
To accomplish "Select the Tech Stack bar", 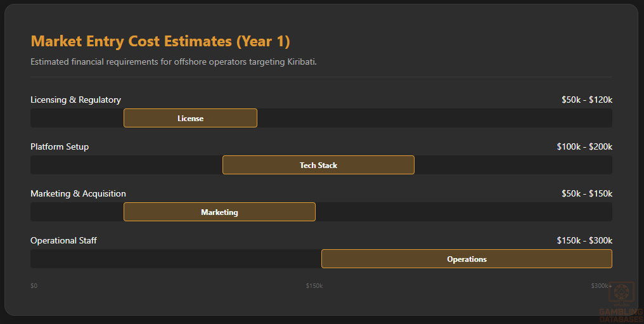I will (x=318, y=165).
